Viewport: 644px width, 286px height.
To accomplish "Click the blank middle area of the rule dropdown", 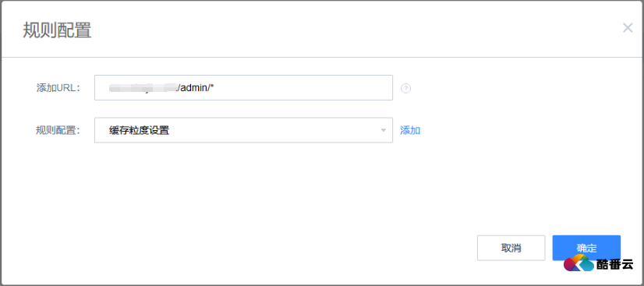I will click(271, 130).
